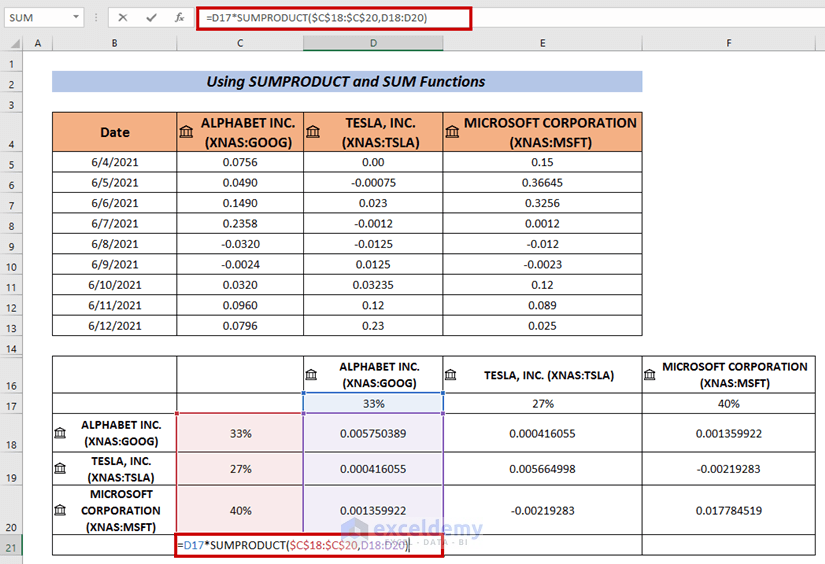Click cell with value 0.089

542,305
